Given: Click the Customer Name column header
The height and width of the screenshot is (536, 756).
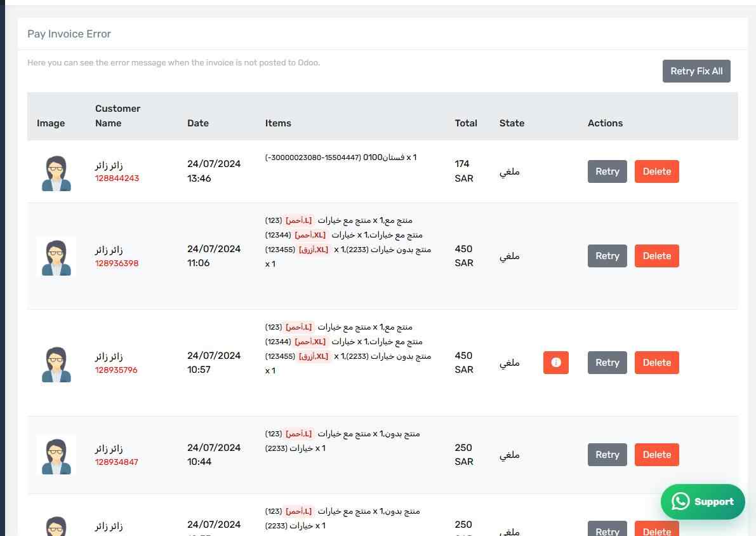Looking at the screenshot, I should coord(117,116).
